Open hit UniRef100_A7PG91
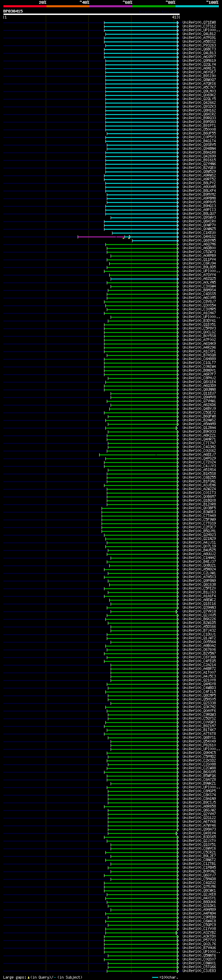This screenshot has width=222, height=980. 199,38
